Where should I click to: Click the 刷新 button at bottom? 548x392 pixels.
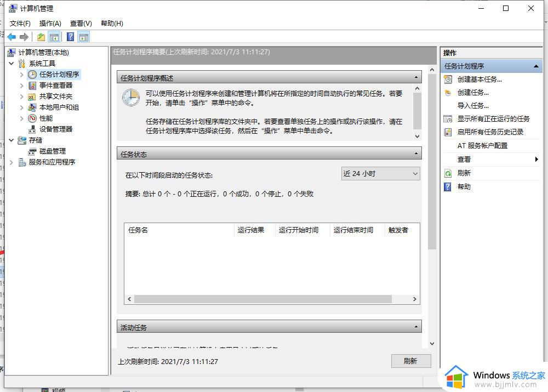pos(411,361)
